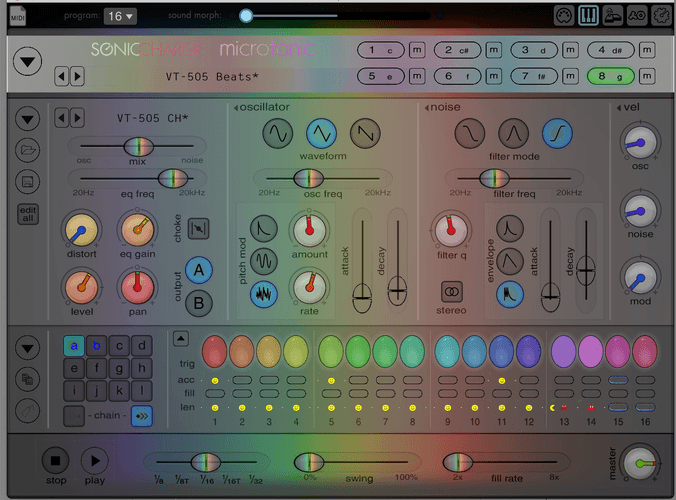Save drum patch with disk icon
Viewport: 676px width, 500px height.
point(28,181)
